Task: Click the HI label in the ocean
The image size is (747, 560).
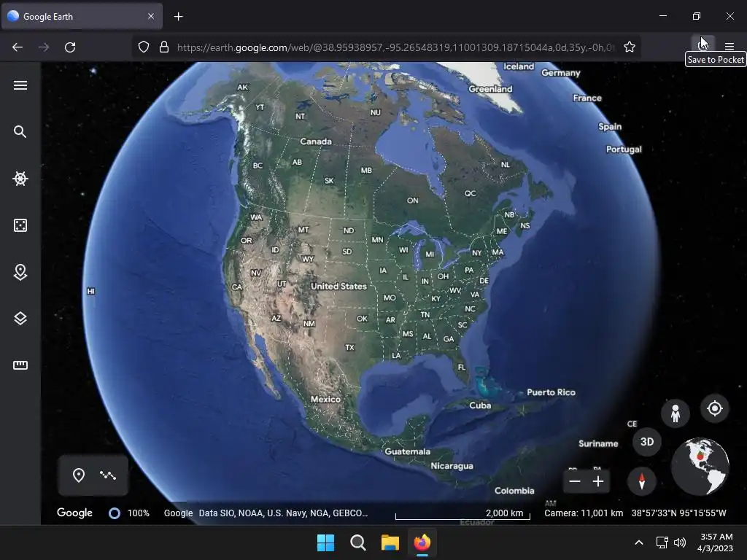Action: (x=91, y=291)
